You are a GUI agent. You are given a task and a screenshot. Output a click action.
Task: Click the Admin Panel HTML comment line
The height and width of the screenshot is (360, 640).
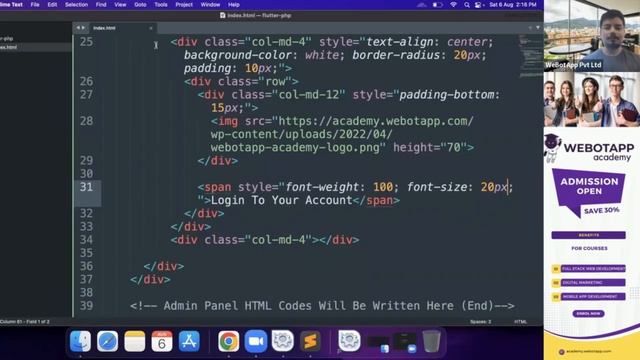pos(322,306)
